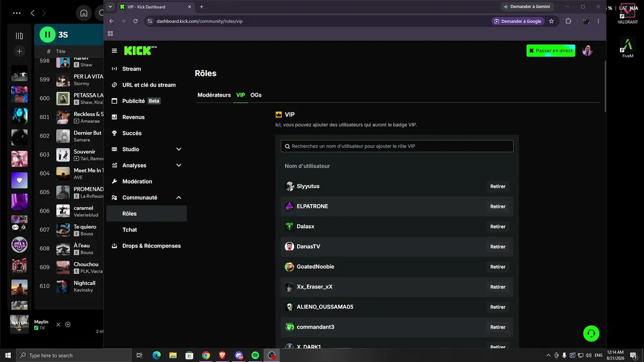Open the Brave browser from the taskbar
Screen dimensions: 644x362
pos(222,355)
